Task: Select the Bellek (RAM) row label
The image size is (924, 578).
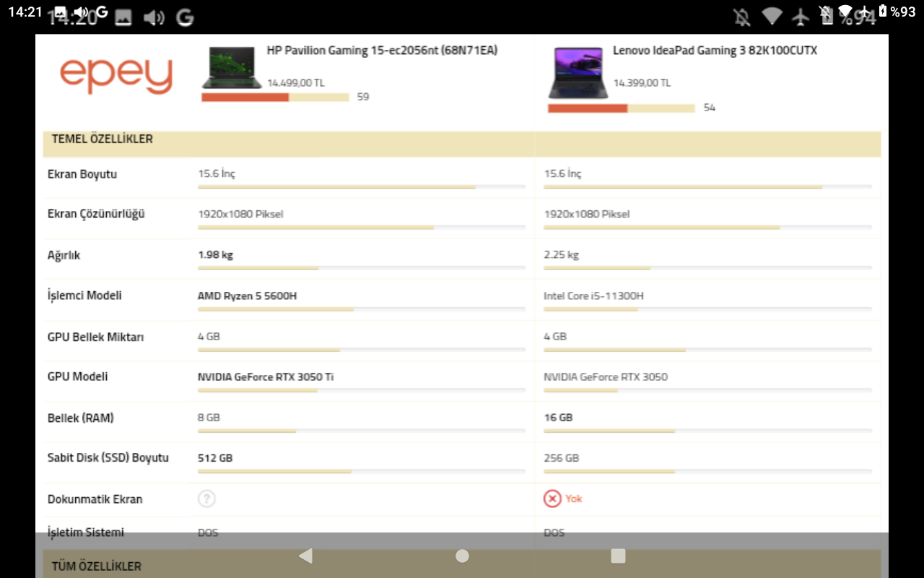Action: point(81,418)
